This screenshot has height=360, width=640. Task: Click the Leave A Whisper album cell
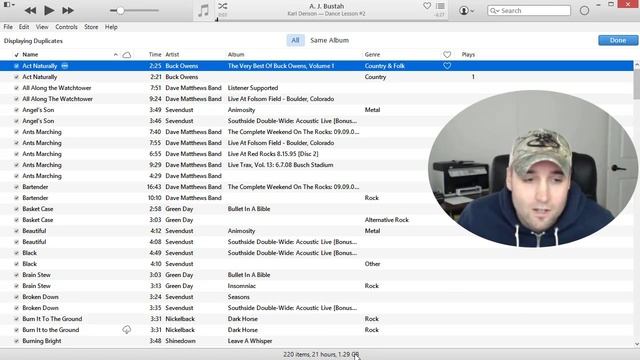pos(250,341)
